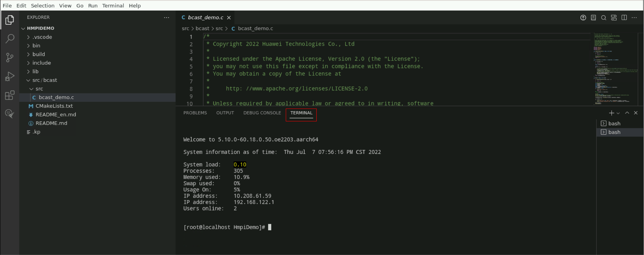
Task: Open the Help menu
Action: click(135, 5)
